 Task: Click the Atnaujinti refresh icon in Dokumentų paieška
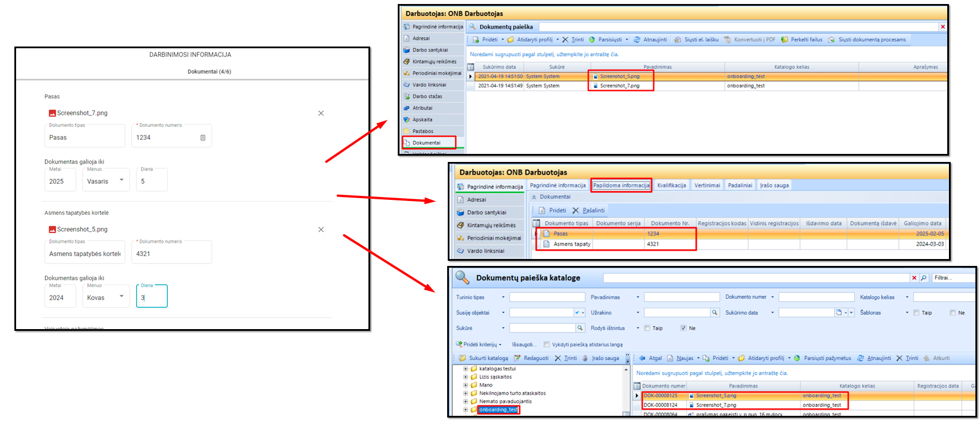637,40
